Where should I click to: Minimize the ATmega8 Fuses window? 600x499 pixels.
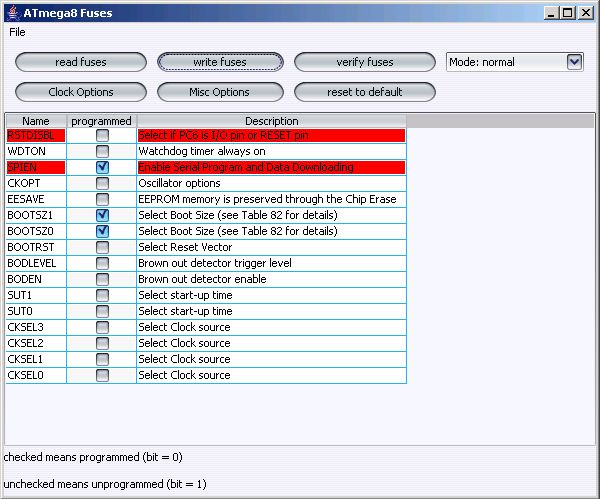point(551,13)
